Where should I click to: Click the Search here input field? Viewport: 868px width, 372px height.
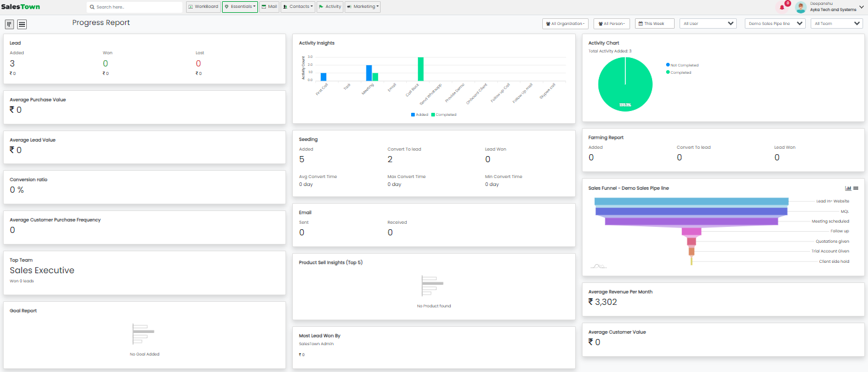click(x=134, y=7)
